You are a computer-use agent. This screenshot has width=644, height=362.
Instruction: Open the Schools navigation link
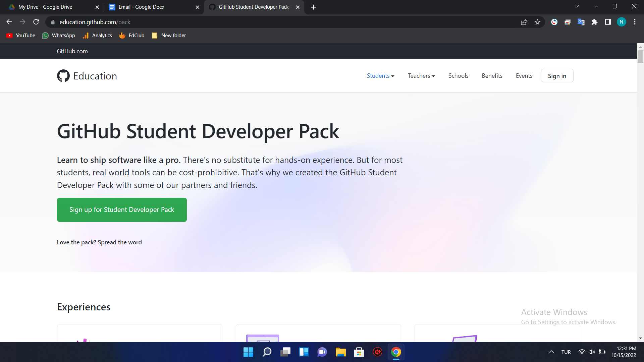(x=458, y=76)
